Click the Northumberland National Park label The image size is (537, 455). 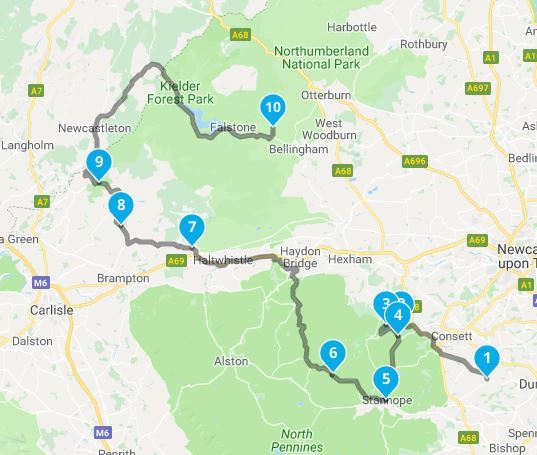tap(322, 58)
